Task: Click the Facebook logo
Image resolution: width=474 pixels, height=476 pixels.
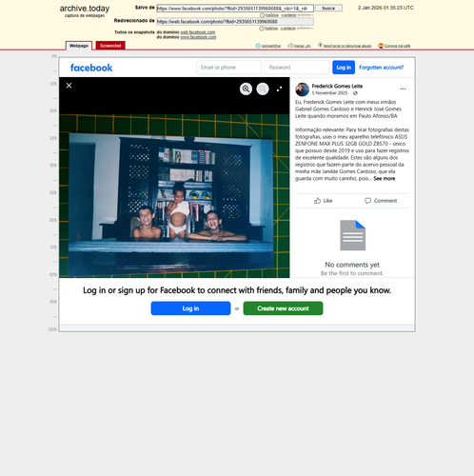Action: point(91,68)
